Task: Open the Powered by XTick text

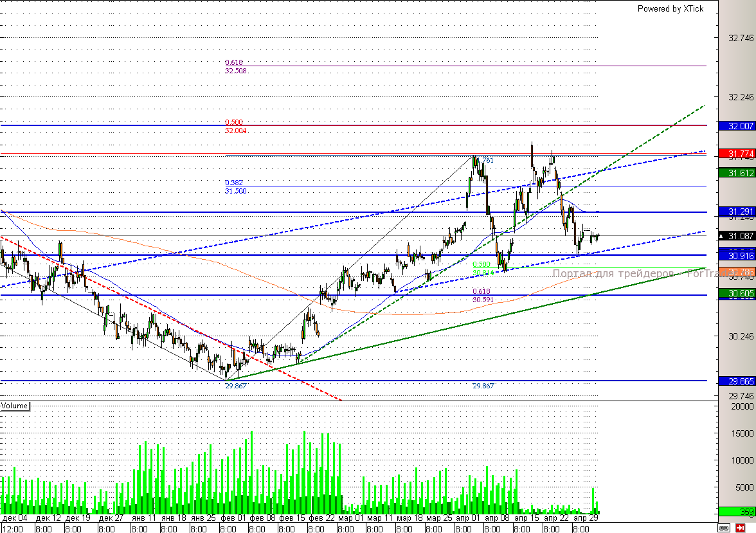Action: point(670,9)
